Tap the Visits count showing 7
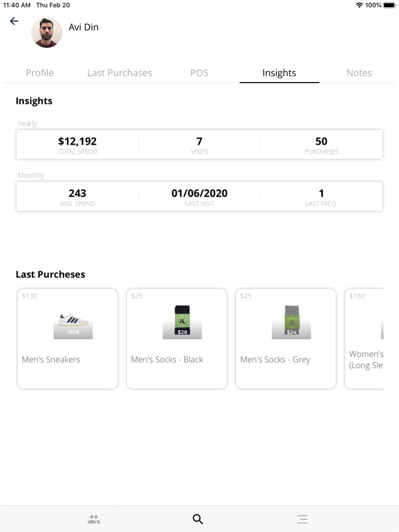 pos(199,141)
